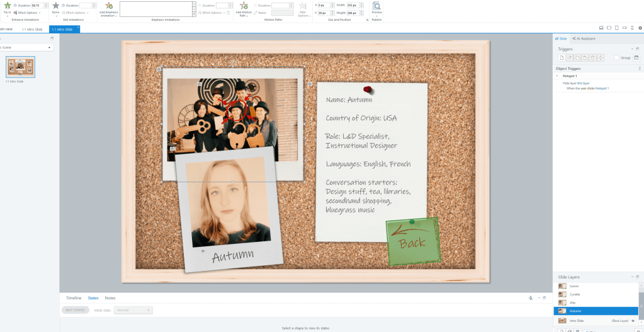The image size is (644, 332).
Task: Expand entrance Effect Options dropdown
Action: coord(28,13)
